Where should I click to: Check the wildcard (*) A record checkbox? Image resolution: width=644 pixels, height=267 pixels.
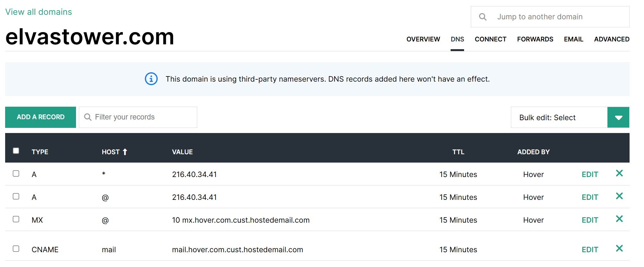(16, 174)
